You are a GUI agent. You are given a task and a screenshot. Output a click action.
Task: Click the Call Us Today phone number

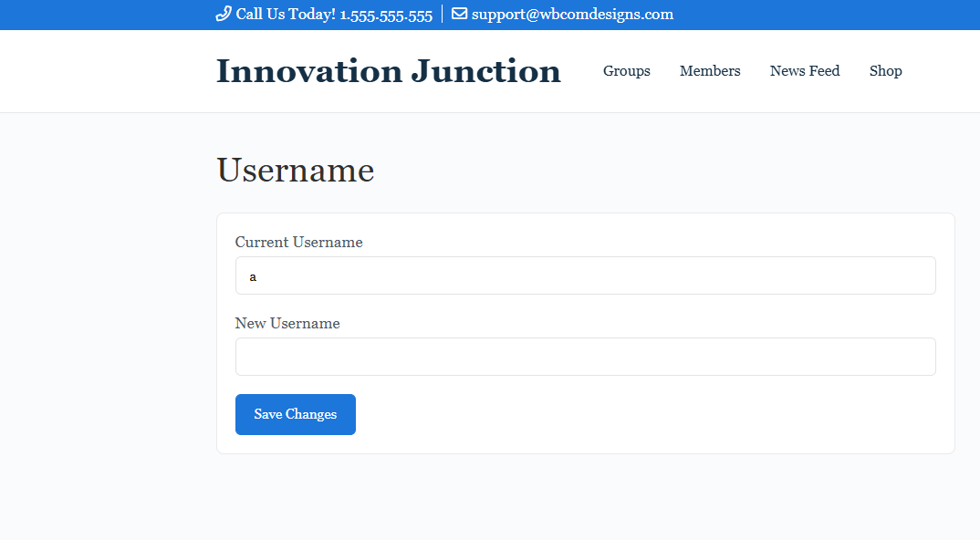tap(334, 15)
